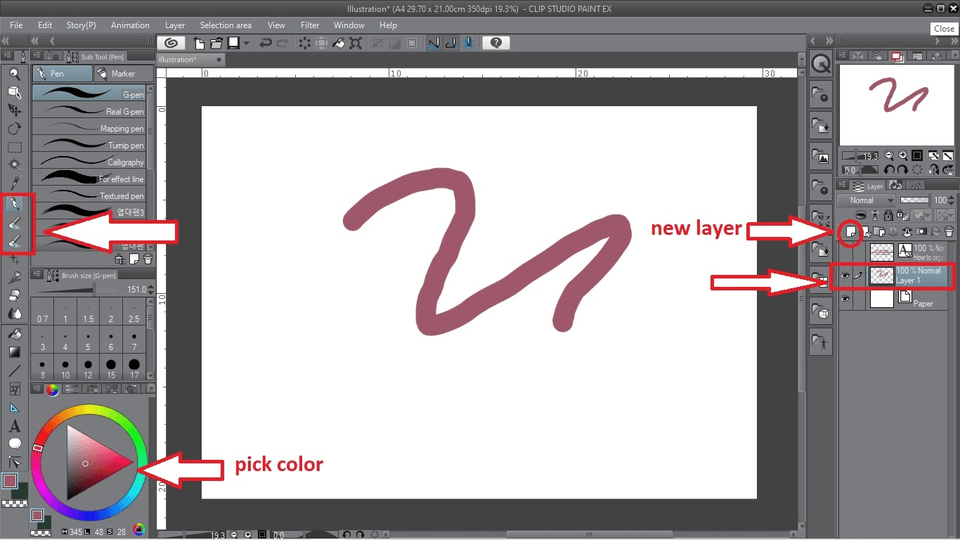
Task: Toggle set as reference layer icon
Action: 875,215
